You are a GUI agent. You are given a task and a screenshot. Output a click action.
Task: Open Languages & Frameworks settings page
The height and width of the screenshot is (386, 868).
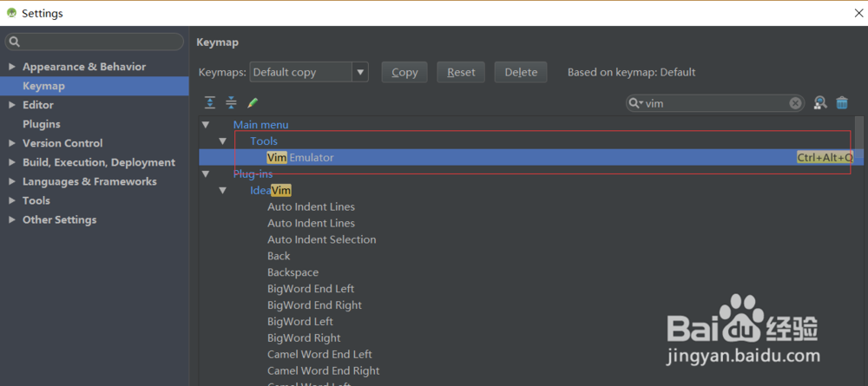(89, 181)
